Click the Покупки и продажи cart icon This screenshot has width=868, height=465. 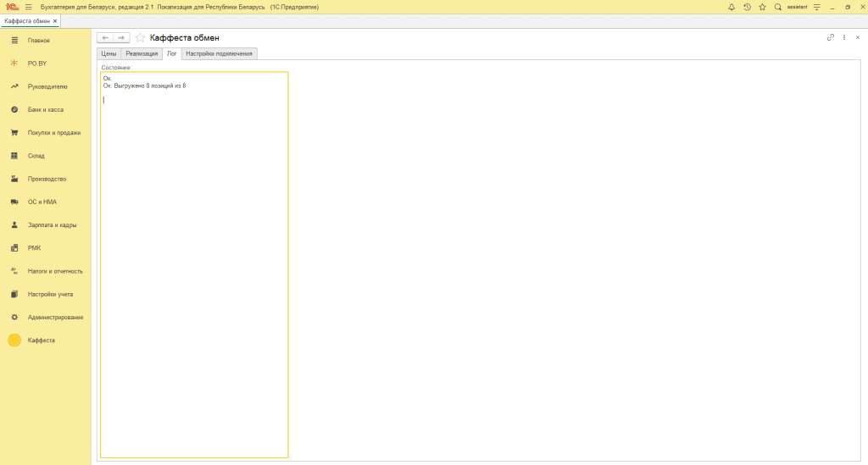[x=14, y=133]
